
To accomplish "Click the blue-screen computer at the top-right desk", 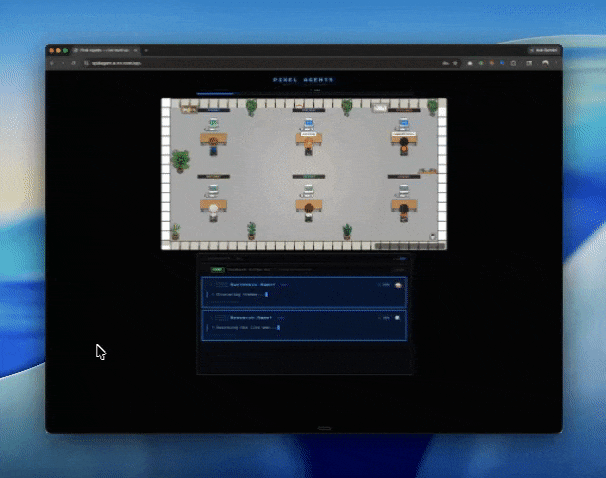I will pos(403,124).
